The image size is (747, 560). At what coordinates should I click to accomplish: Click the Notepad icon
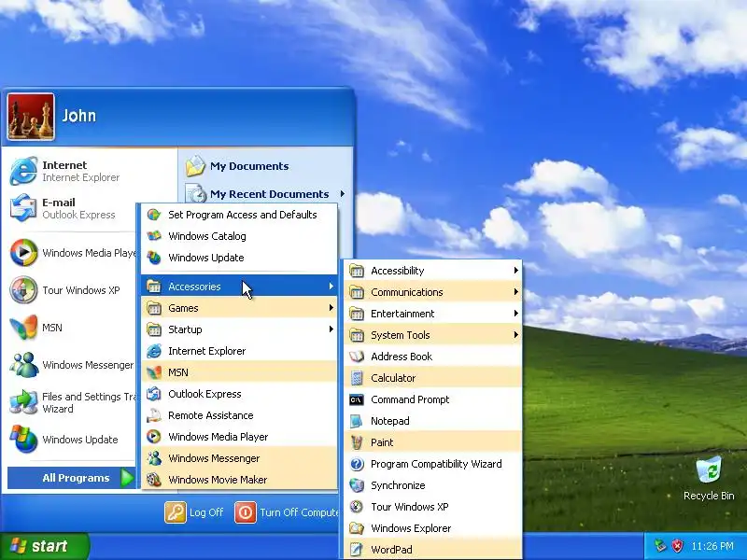tap(357, 421)
